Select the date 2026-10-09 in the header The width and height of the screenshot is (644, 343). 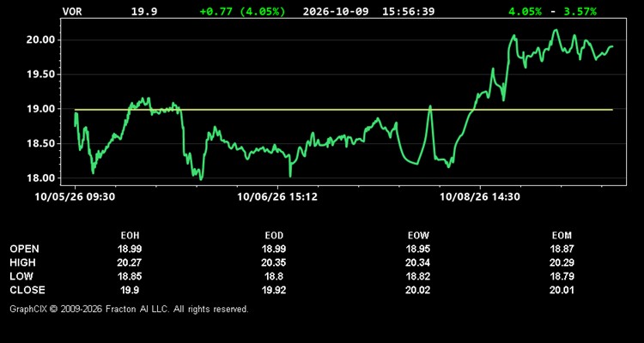pos(337,11)
